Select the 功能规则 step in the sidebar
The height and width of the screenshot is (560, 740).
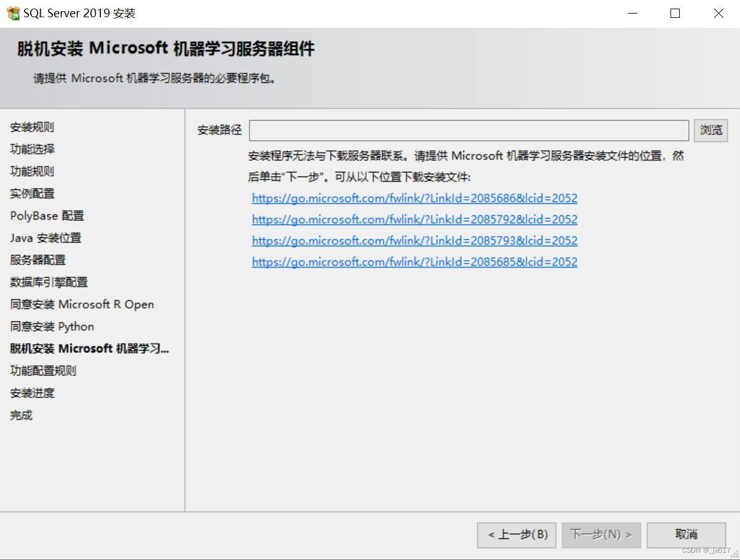32,172
